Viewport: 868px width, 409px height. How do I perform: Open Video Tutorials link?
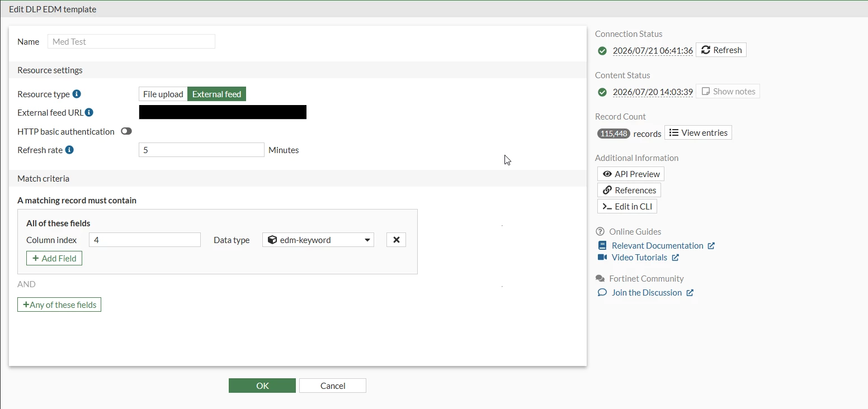(639, 257)
